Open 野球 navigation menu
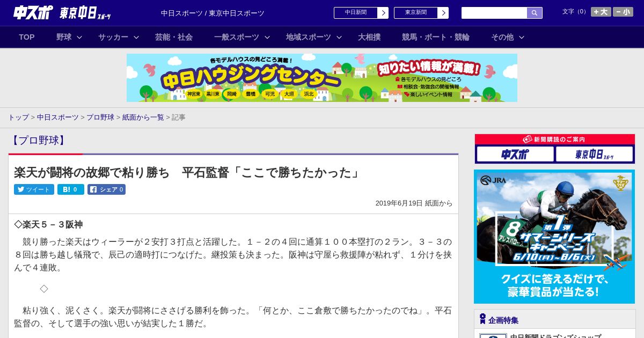Screen dimensions: 644x338 [x=64, y=37]
